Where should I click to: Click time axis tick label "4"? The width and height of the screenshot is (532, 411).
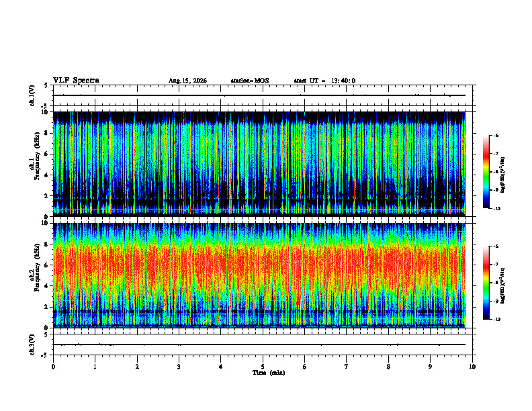coord(221,367)
